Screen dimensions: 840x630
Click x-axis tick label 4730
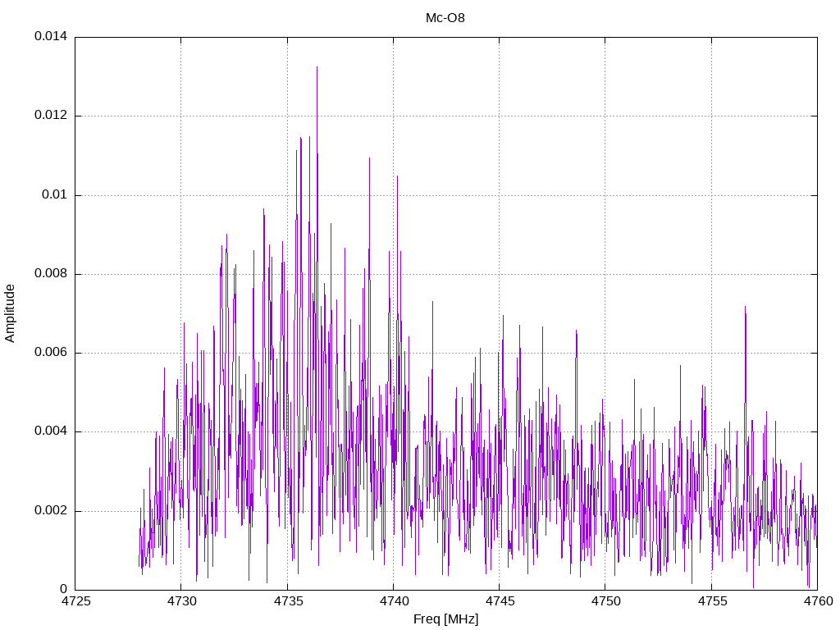(181, 601)
